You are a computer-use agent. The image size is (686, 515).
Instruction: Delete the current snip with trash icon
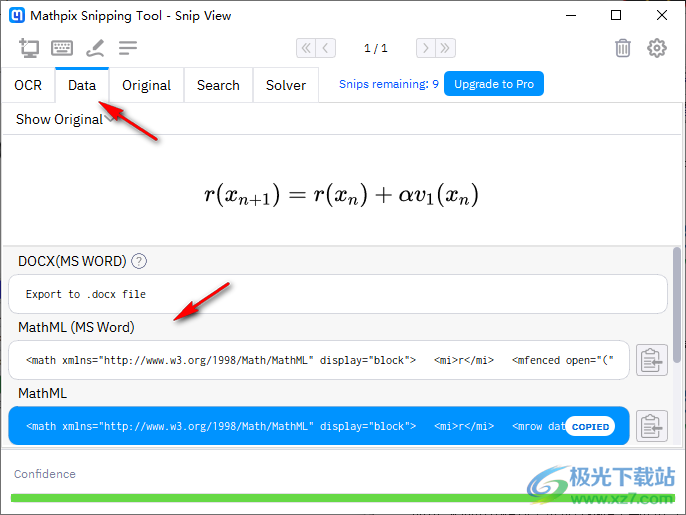pos(623,48)
